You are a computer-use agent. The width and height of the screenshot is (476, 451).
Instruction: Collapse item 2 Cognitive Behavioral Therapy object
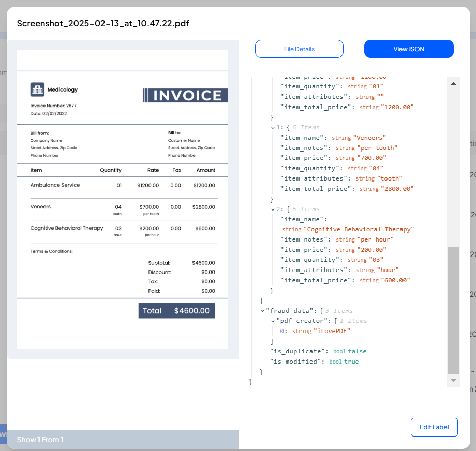point(273,209)
